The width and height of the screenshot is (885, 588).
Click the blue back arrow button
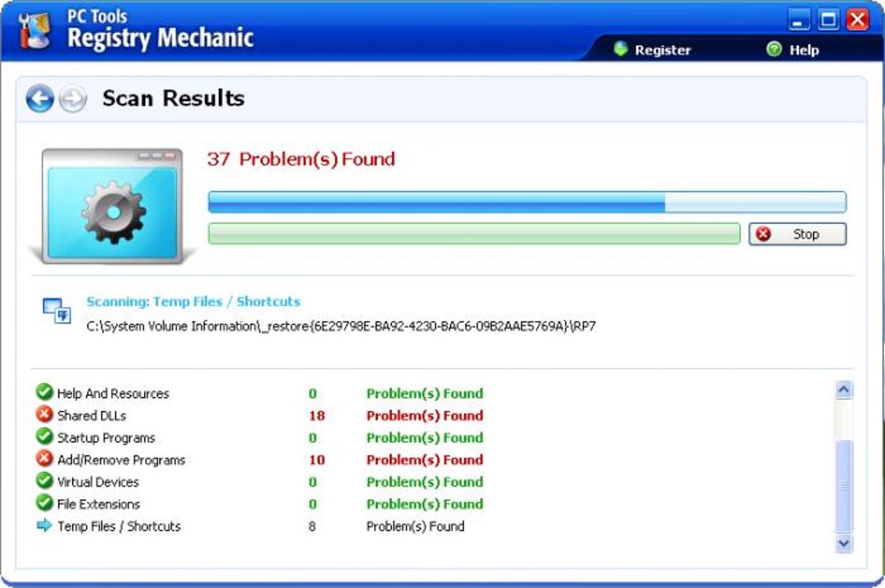tap(40, 99)
